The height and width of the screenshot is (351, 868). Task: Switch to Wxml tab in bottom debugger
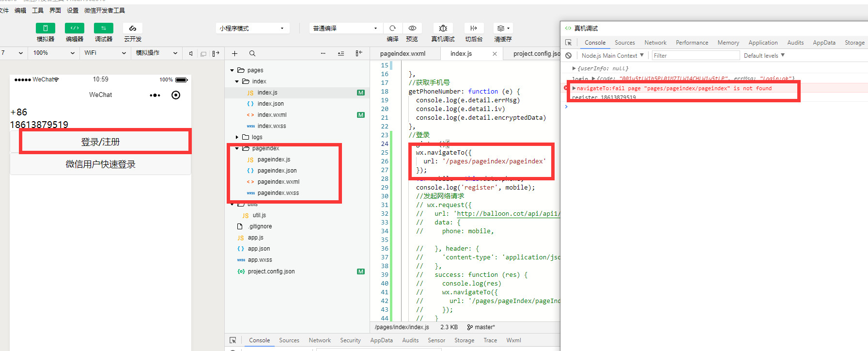click(x=513, y=340)
